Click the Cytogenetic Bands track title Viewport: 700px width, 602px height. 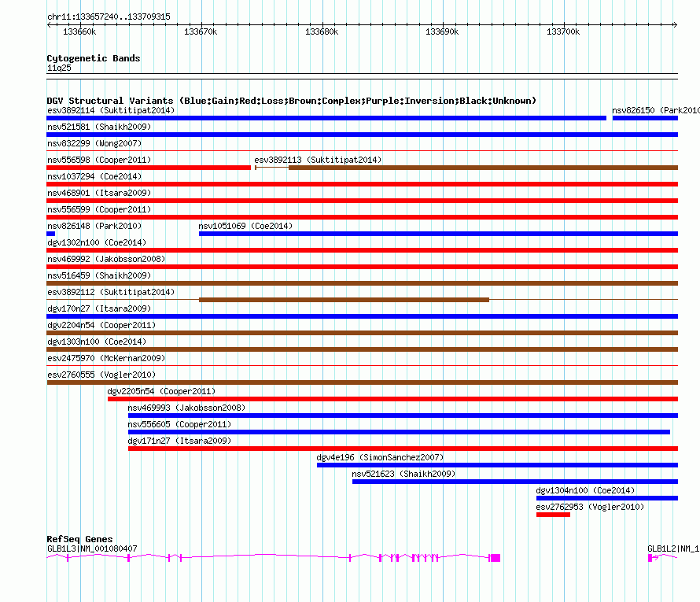click(x=94, y=58)
